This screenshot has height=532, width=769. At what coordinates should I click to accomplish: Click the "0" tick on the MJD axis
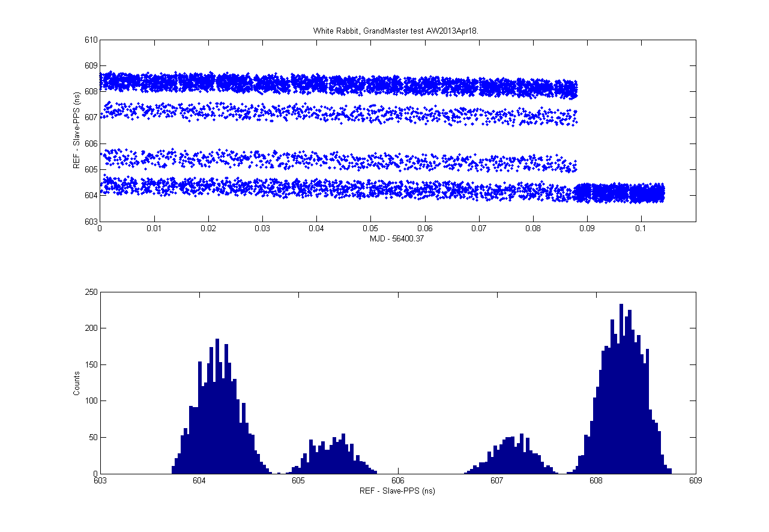(x=100, y=229)
